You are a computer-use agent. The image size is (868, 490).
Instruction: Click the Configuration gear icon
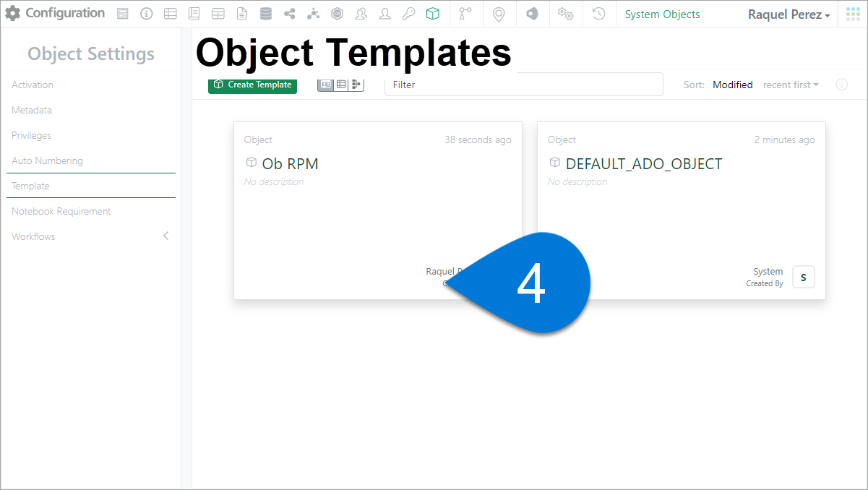pos(13,14)
